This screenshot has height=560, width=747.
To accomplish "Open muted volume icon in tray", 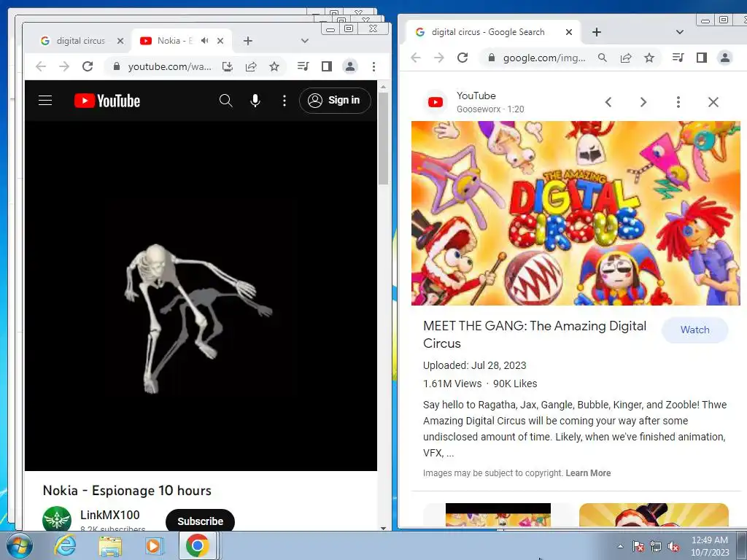I will point(673,547).
